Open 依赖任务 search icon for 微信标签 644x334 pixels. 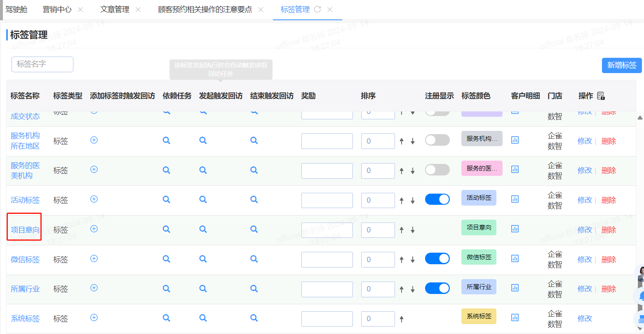[167, 259]
